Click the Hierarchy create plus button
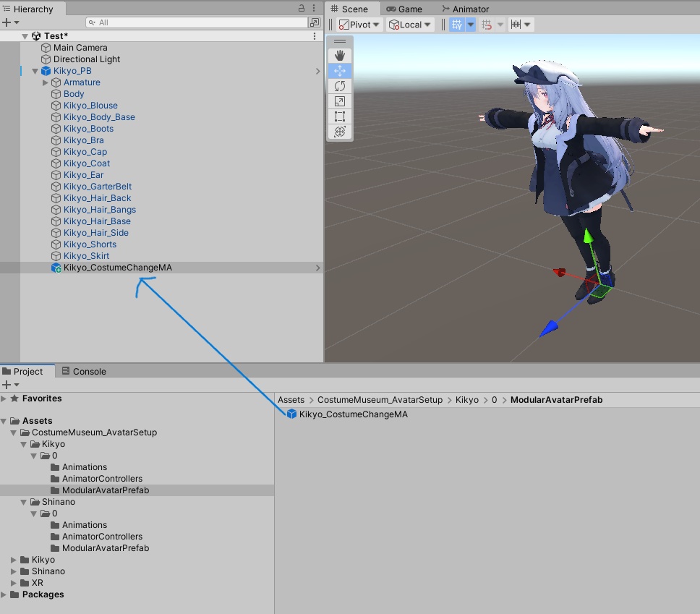 [7, 22]
